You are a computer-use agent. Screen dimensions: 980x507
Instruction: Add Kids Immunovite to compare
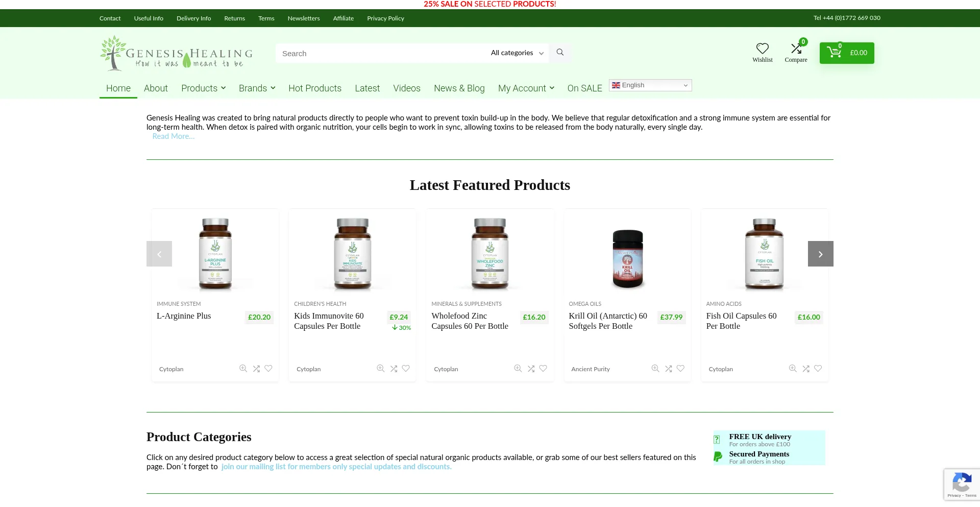click(394, 369)
